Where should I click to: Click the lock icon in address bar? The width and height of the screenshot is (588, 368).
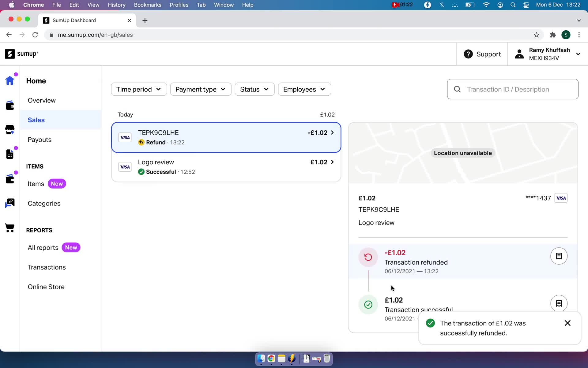51,35
